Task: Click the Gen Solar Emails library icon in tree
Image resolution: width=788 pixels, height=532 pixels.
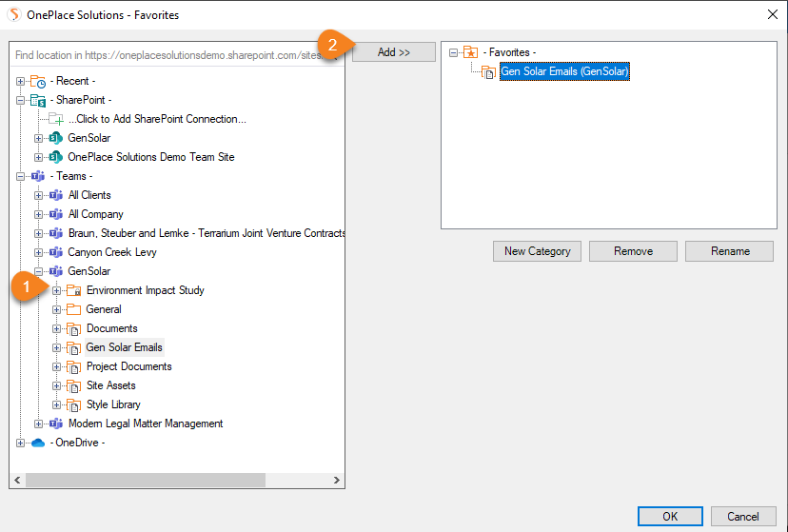Action: point(74,348)
